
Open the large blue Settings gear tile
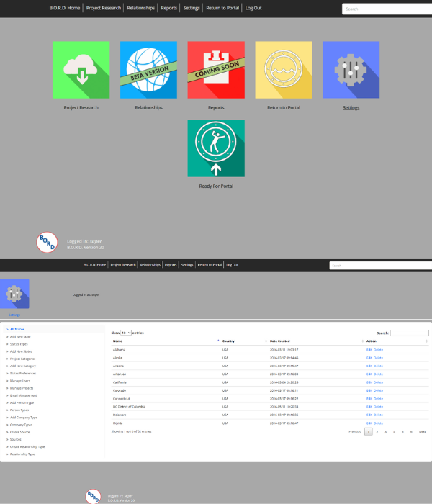[351, 70]
